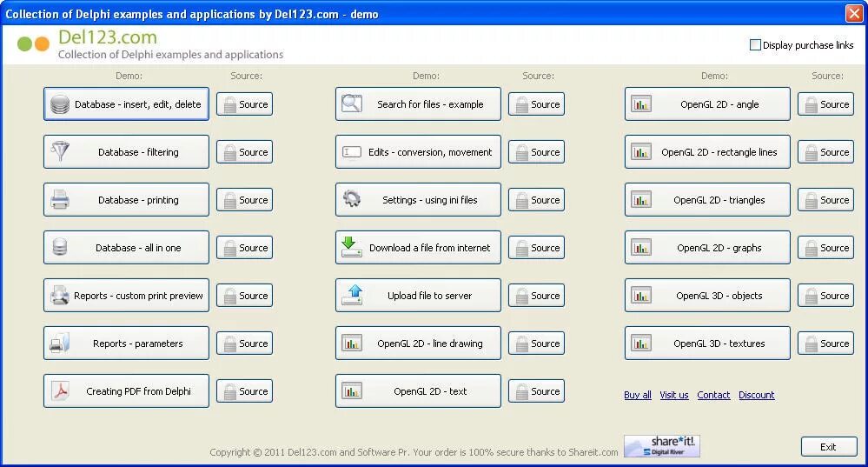Open Source for Reports - custom print preview
This screenshot has width=868, height=467.
coord(245,296)
